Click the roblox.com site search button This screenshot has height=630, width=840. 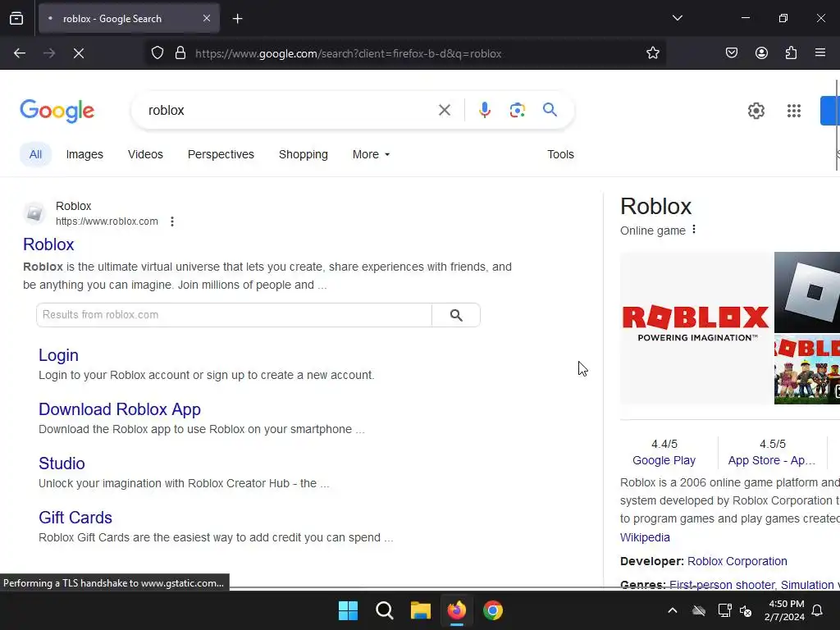click(x=456, y=315)
